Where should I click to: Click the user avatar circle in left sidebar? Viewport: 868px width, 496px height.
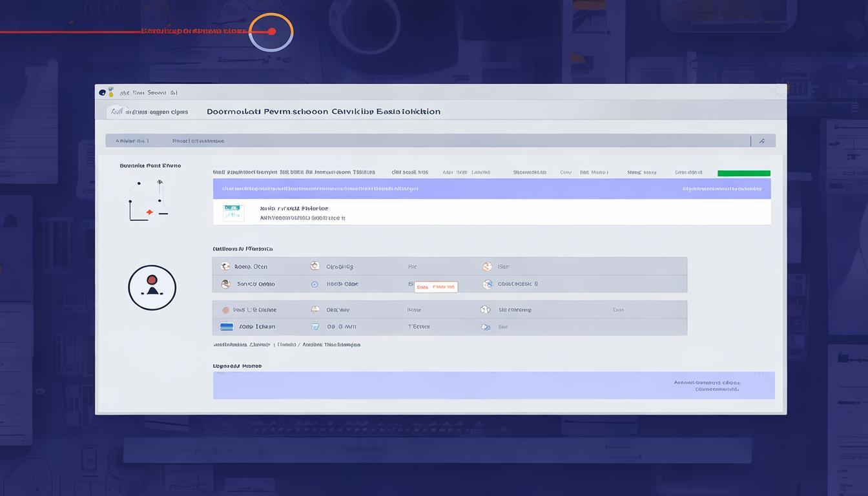[152, 287]
